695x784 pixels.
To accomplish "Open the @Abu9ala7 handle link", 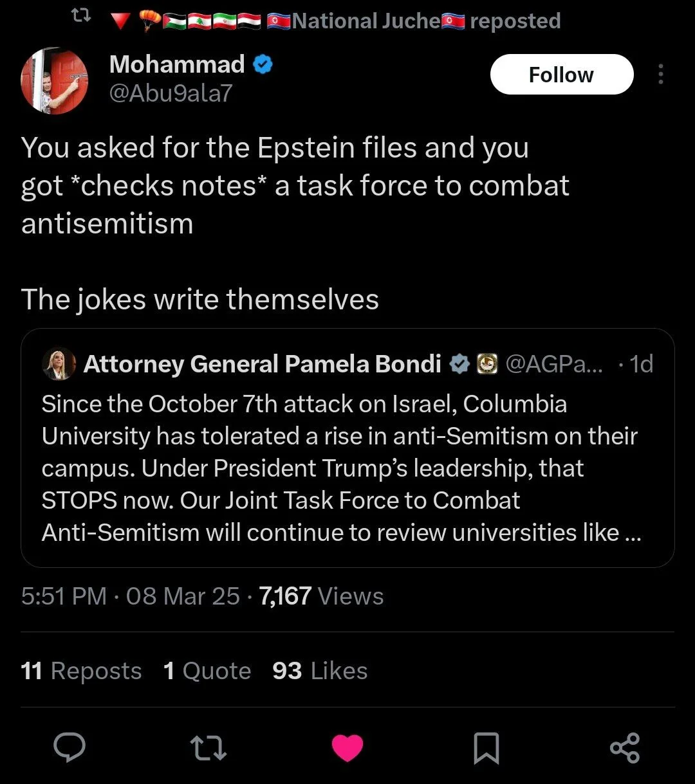I will (x=171, y=94).
